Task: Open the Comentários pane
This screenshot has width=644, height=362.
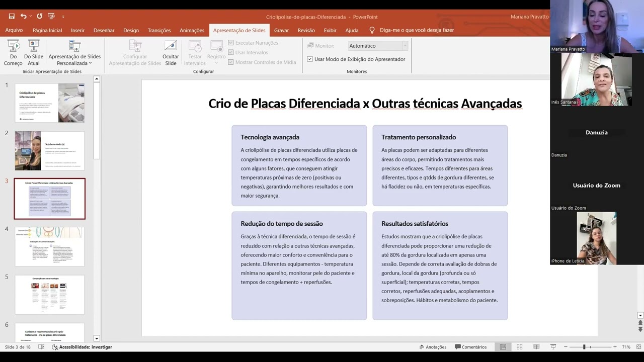Action: click(471, 347)
